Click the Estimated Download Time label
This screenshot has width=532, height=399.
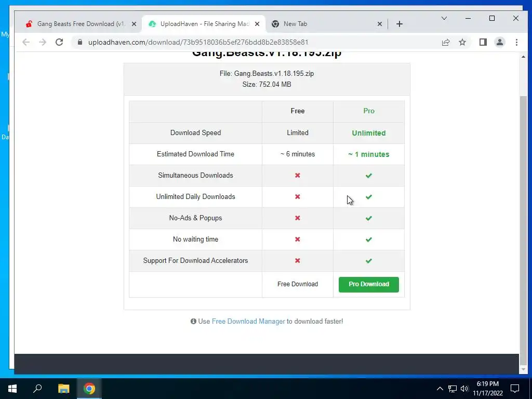tap(195, 154)
